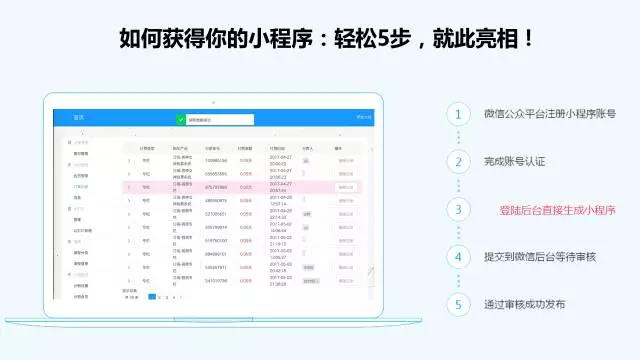Viewport: 640px width, 360px height.
Task: Click step text 微信公众平台注册小程序账号
Action: coord(550,114)
